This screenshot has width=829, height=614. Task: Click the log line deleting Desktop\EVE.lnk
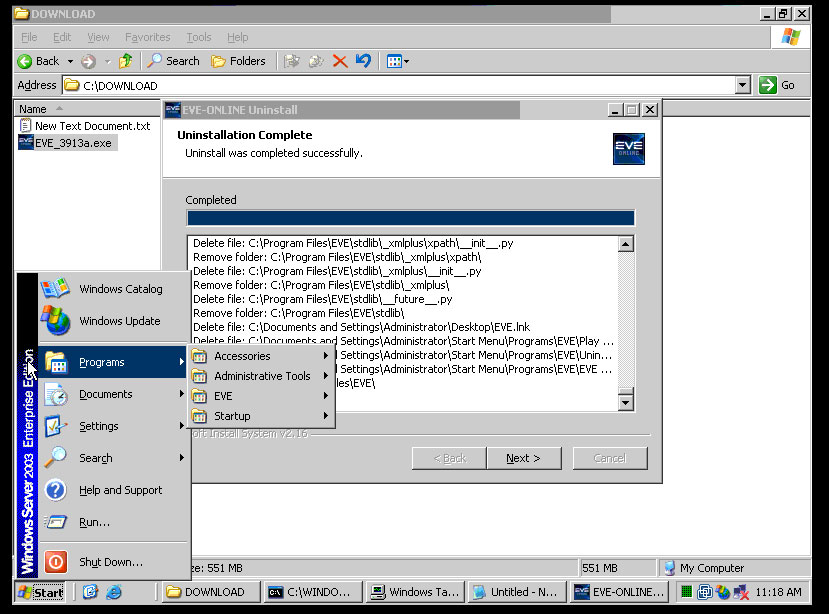[362, 327]
